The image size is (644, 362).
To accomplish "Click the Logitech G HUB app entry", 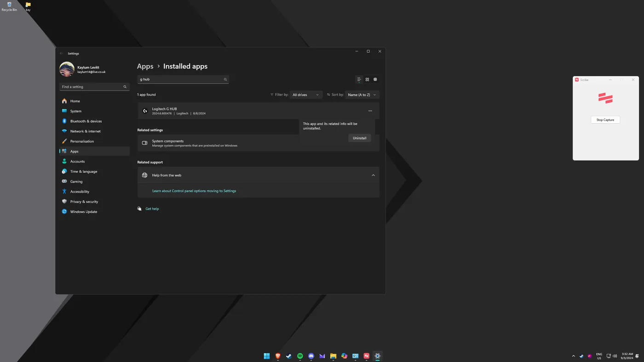I will click(x=258, y=111).
